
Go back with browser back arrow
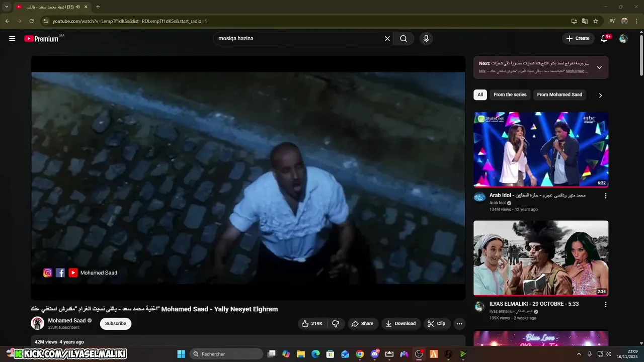pos(7,21)
